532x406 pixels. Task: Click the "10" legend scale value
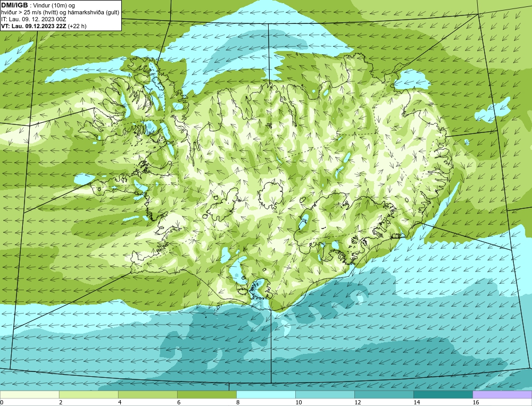click(298, 402)
